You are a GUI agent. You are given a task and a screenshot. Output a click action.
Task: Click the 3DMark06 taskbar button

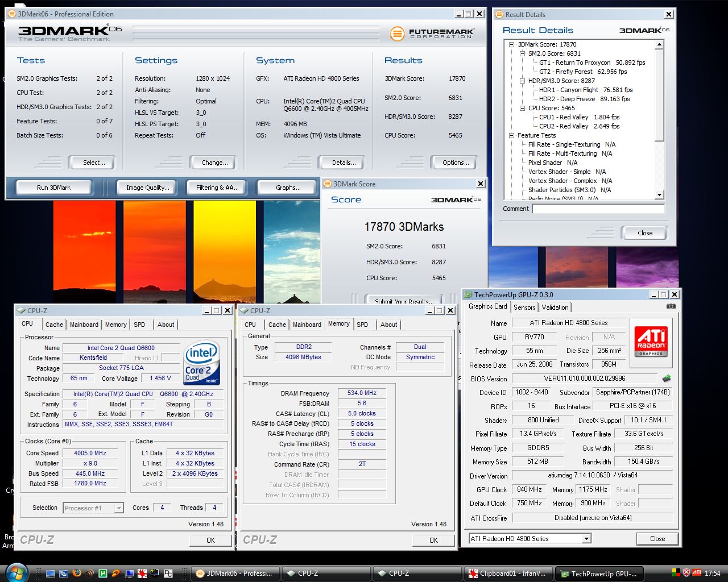click(235, 573)
